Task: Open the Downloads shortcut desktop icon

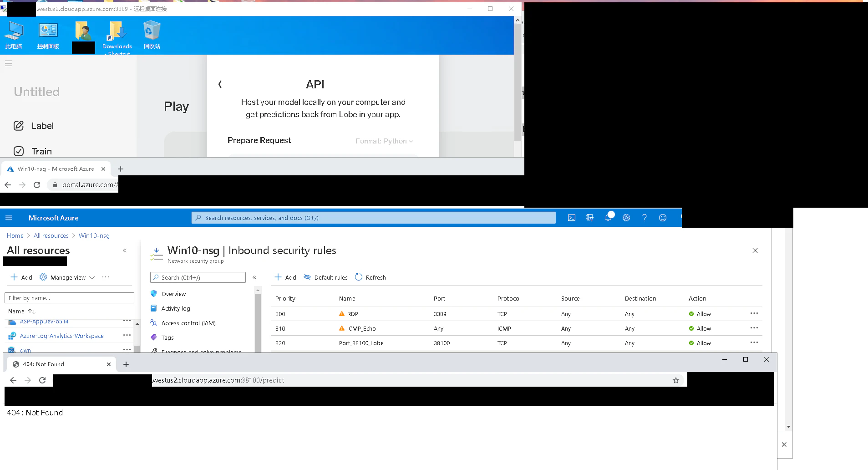Action: 117,36
